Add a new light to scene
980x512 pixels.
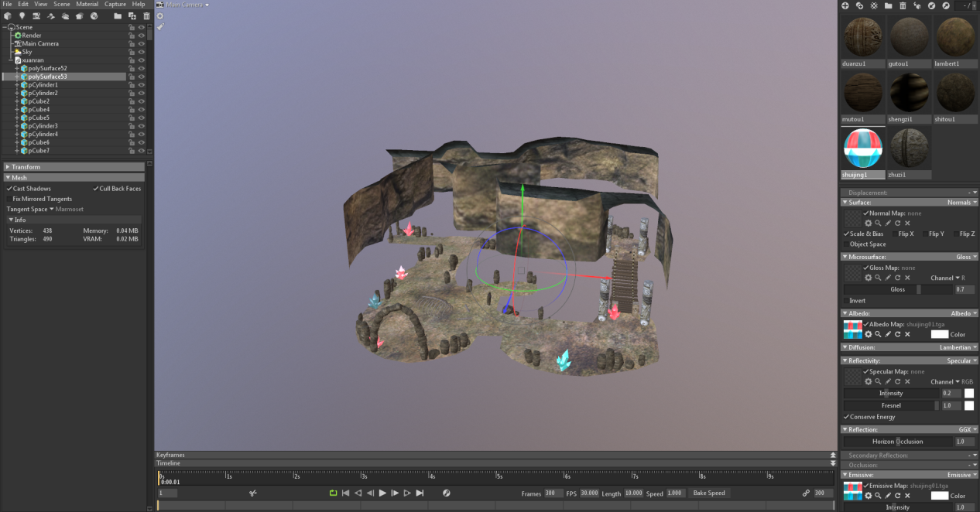(x=22, y=15)
